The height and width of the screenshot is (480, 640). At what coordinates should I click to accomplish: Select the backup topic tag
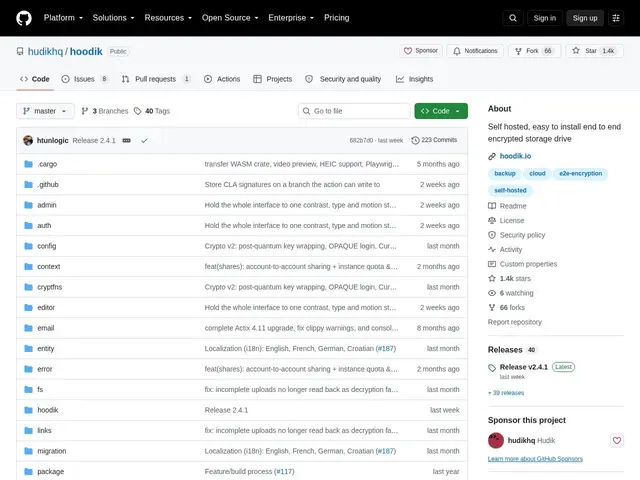pos(504,173)
